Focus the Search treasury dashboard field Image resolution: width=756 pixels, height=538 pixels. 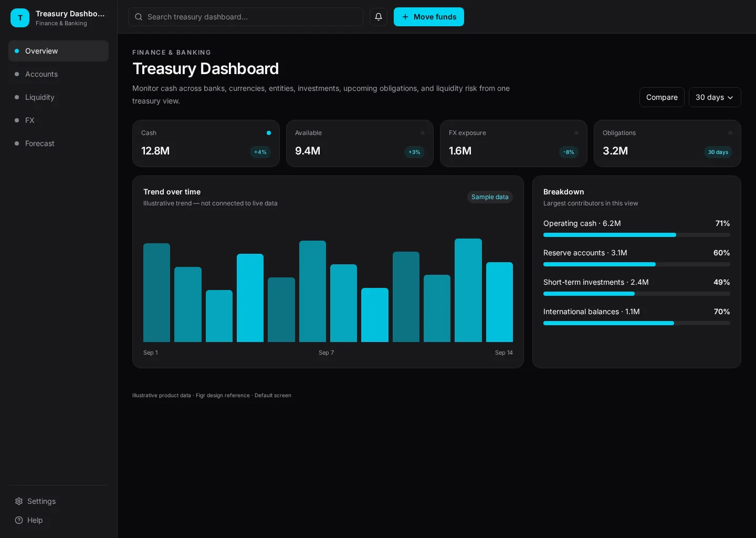(246, 17)
